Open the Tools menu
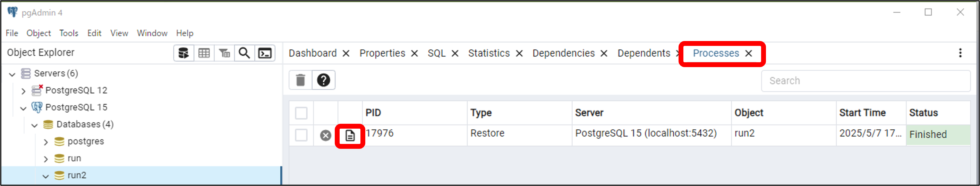The width and height of the screenshot is (980, 186). [69, 33]
